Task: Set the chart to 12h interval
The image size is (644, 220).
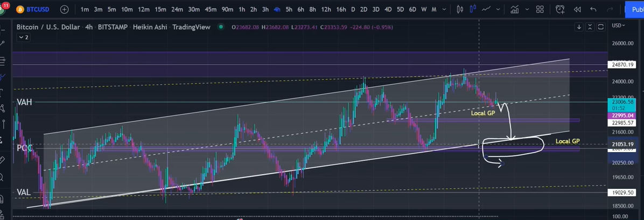Action: click(326, 9)
